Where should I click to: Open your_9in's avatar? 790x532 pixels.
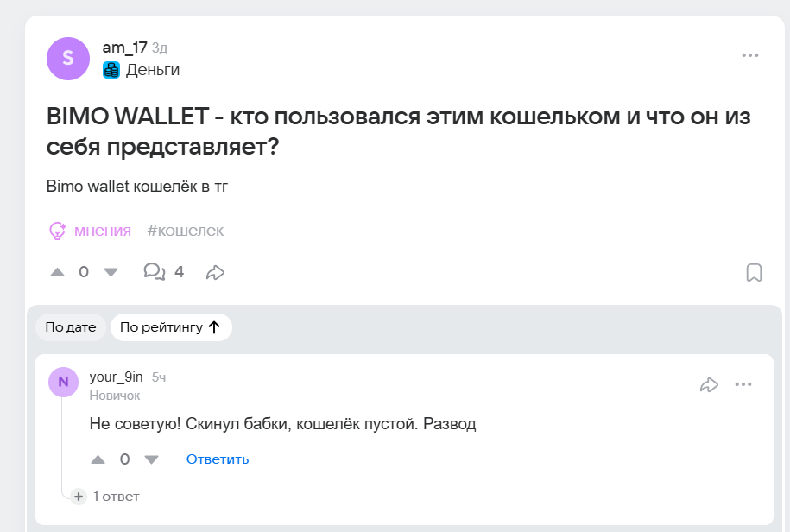[63, 382]
